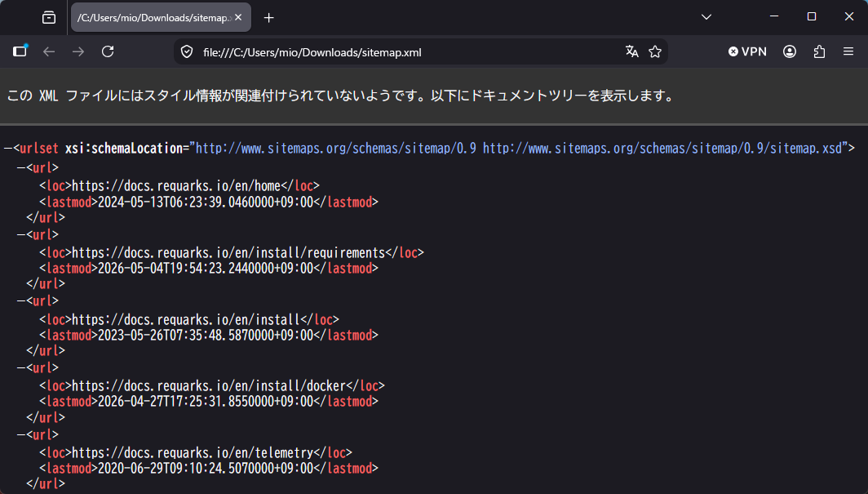Open the Firefox View tab list icon
This screenshot has width=868, height=494.
tap(49, 18)
